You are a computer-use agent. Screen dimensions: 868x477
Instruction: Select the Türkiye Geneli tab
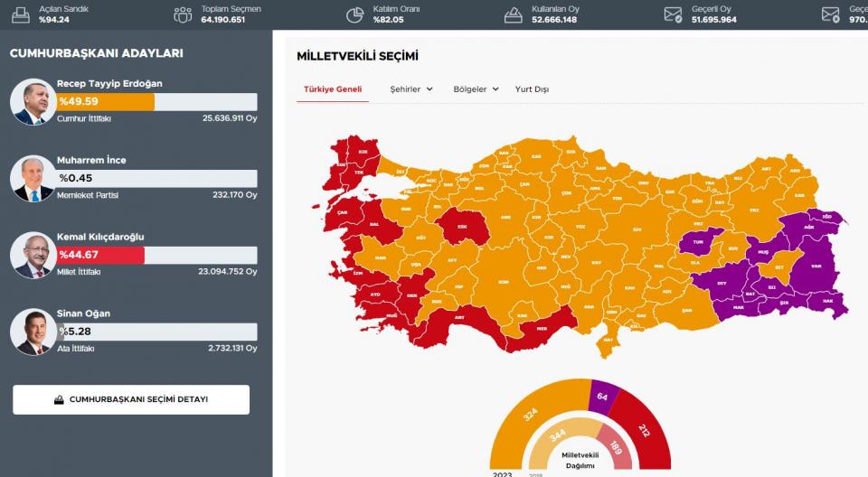[x=332, y=89]
